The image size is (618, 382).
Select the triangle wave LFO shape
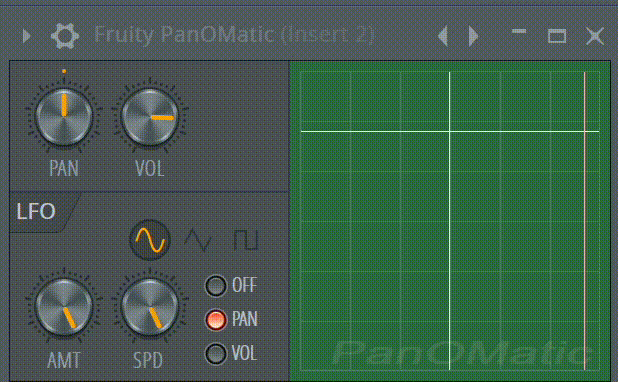(x=198, y=240)
